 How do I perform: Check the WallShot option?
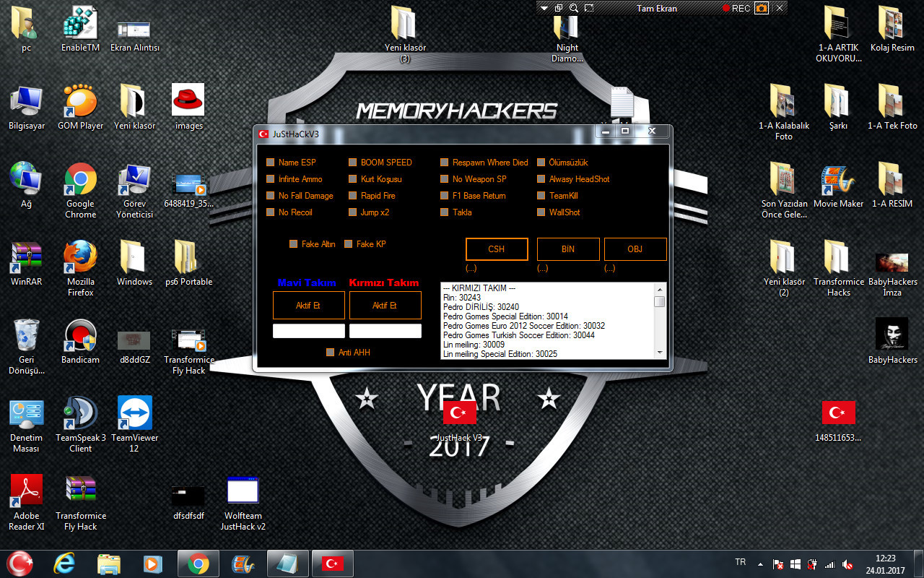coord(541,212)
